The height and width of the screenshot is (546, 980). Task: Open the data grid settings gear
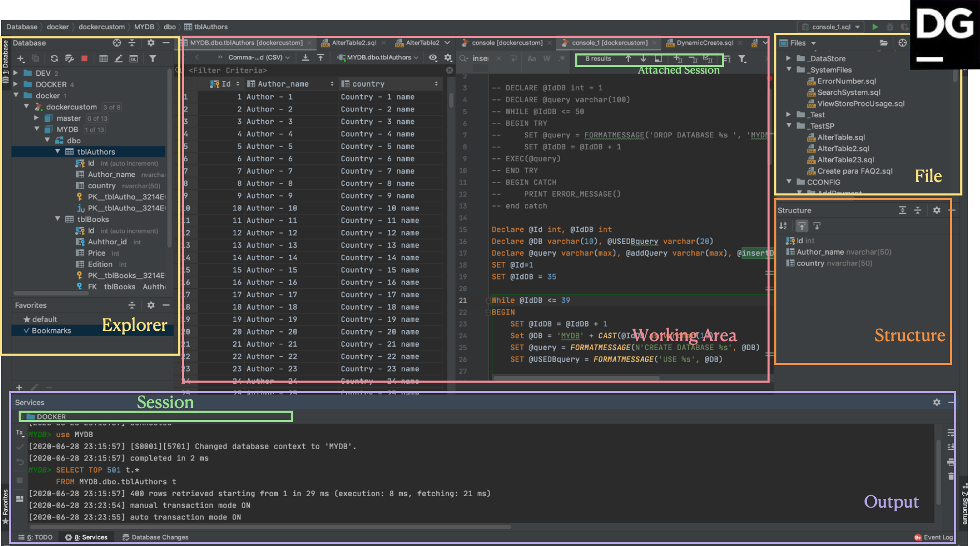point(448,58)
